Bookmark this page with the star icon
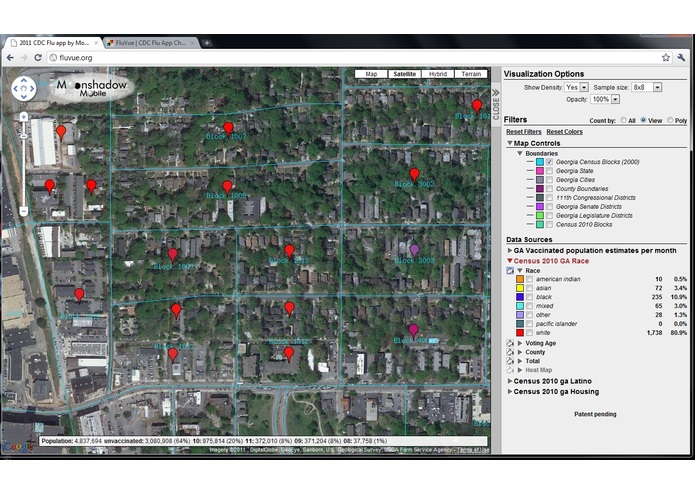695x494 pixels. (666, 58)
